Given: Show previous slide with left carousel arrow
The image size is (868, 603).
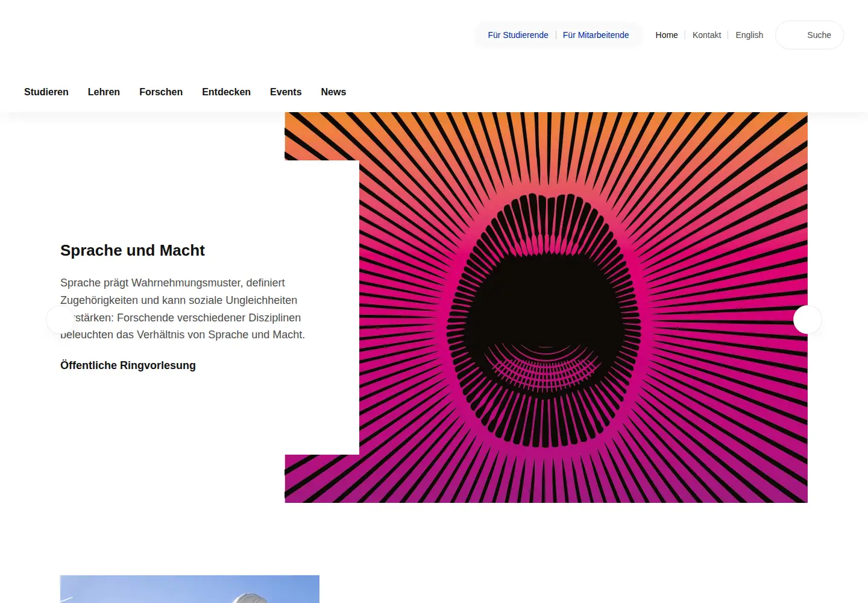Looking at the screenshot, I should point(60,320).
